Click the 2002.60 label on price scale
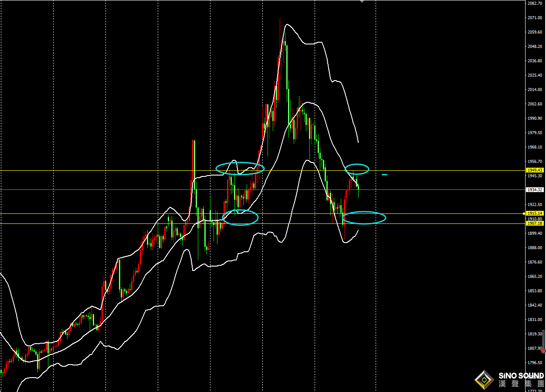This screenshot has width=546, height=392. pyautogui.click(x=534, y=104)
